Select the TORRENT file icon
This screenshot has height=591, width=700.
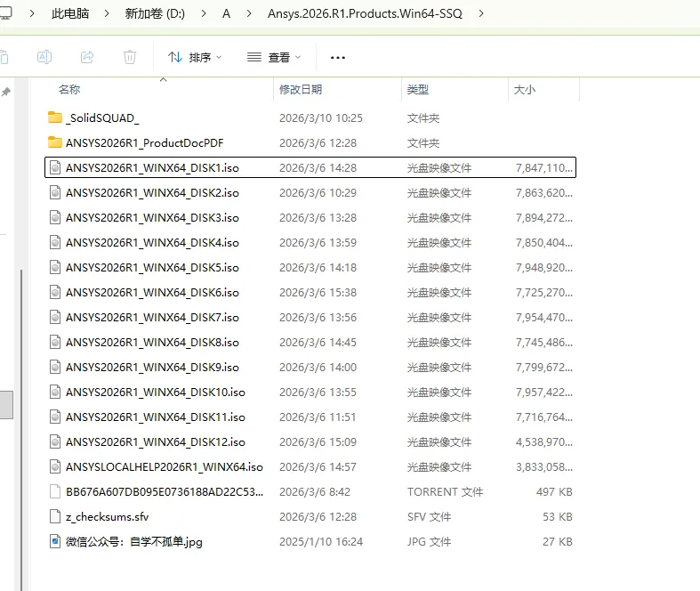[x=55, y=491]
